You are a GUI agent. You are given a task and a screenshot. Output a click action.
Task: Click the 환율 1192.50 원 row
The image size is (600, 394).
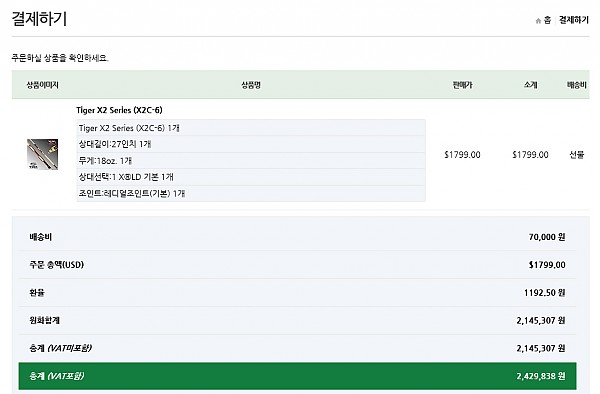(x=297, y=293)
